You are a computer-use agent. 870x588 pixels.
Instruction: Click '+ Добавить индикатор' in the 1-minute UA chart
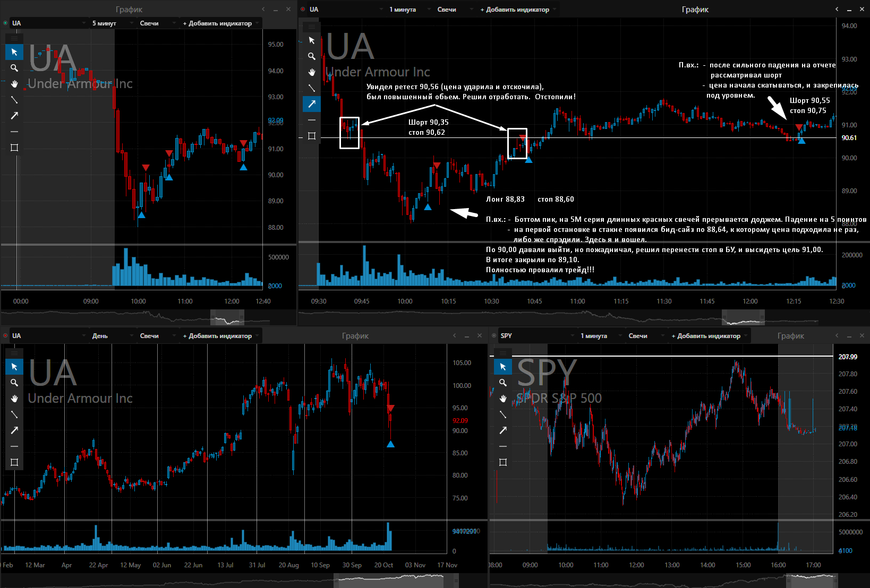point(518,9)
